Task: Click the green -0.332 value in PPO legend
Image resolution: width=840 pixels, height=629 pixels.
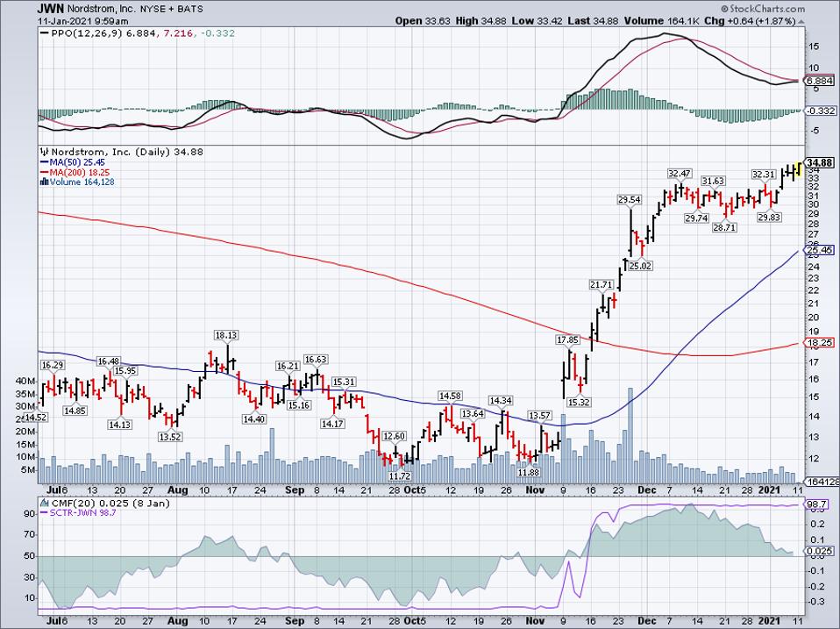Action: click(217, 33)
